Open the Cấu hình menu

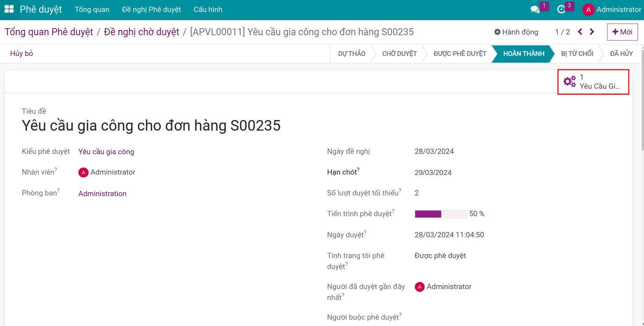[x=208, y=10]
